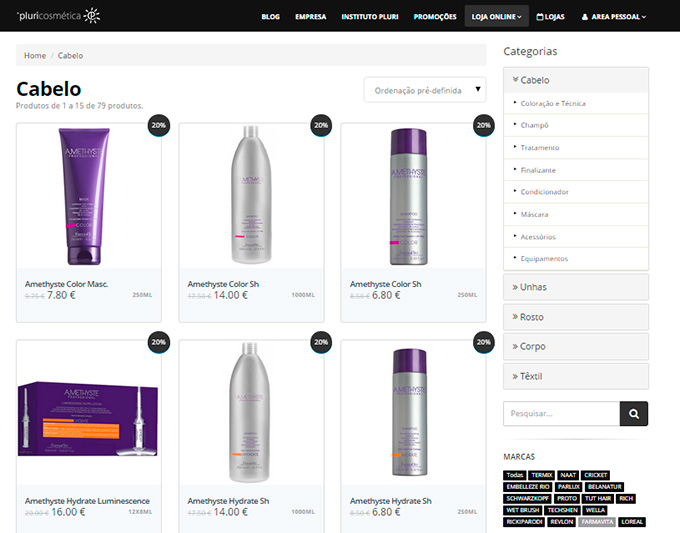Expand the Corpo category
Image resolution: width=680 pixels, height=533 pixels.
576,347
